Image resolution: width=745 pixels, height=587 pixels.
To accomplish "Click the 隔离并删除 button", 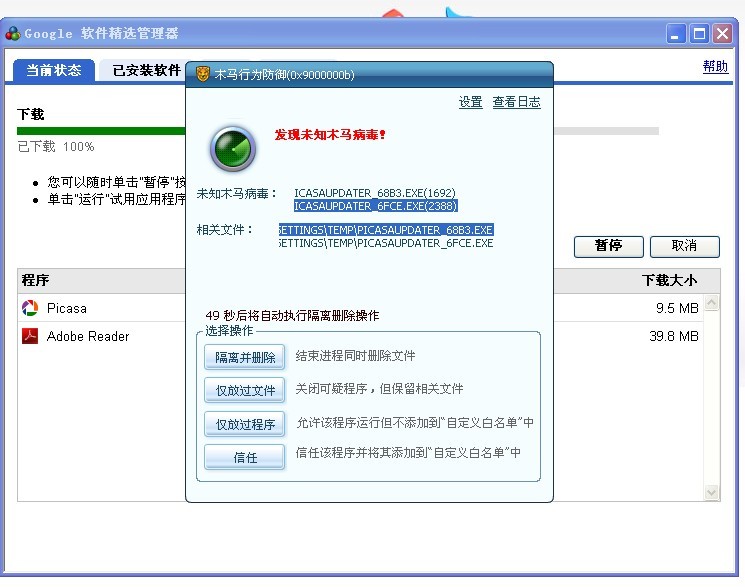I will point(245,357).
